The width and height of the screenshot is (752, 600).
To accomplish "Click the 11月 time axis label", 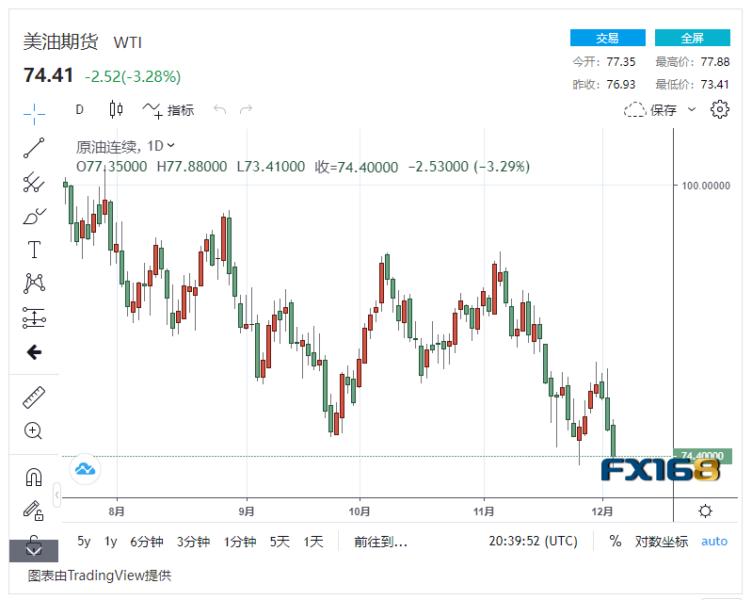I will pos(483,511).
